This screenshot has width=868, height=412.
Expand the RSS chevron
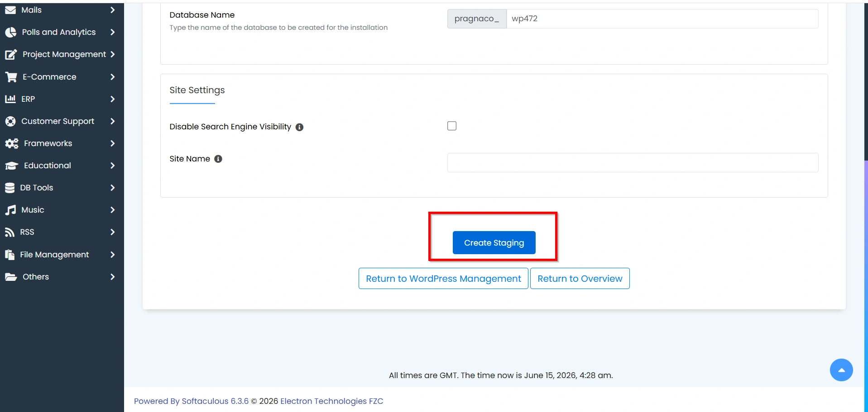click(x=113, y=232)
